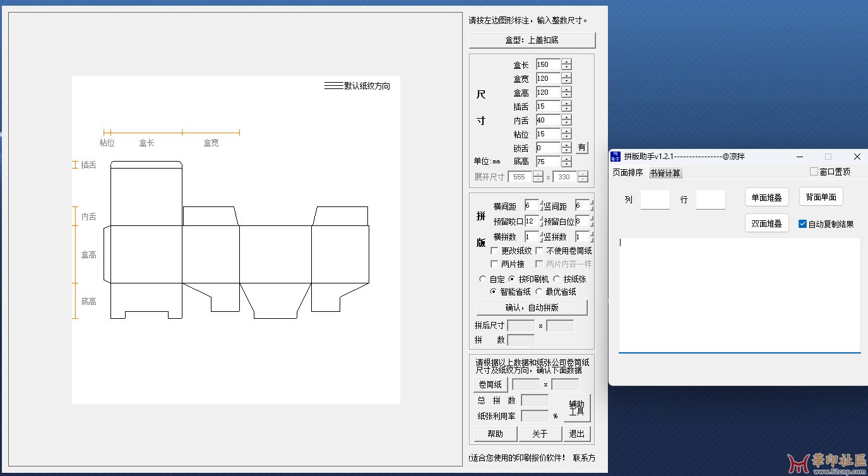Click the 预留白位 field showing 8
The width and height of the screenshot is (868, 476).
581,221
